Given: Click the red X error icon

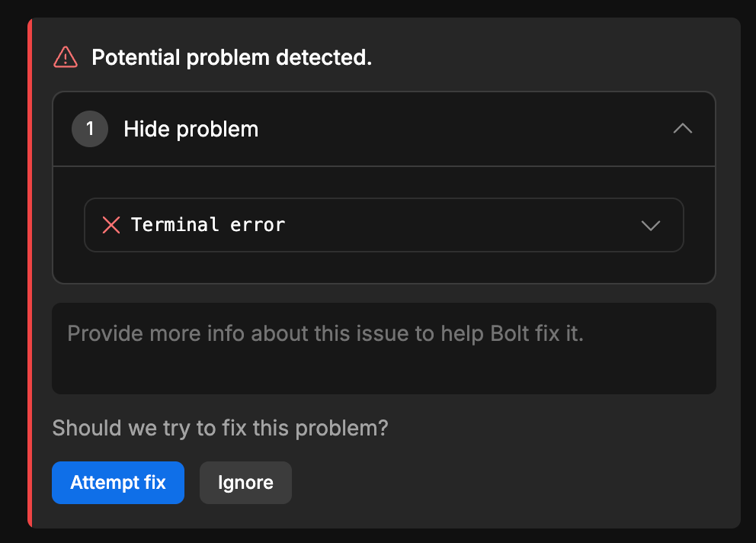Looking at the screenshot, I should (111, 225).
